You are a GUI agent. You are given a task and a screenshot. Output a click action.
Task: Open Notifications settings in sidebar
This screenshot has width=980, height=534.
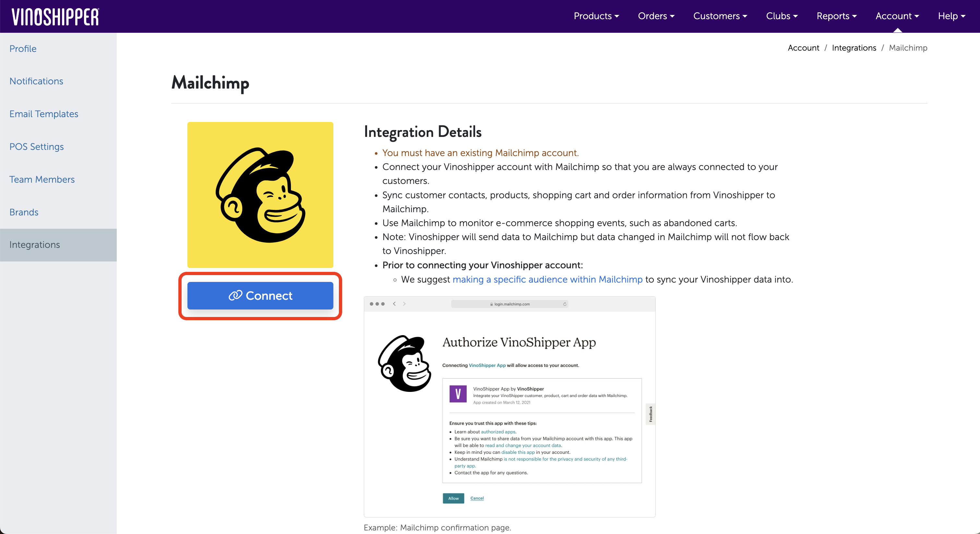[36, 81]
